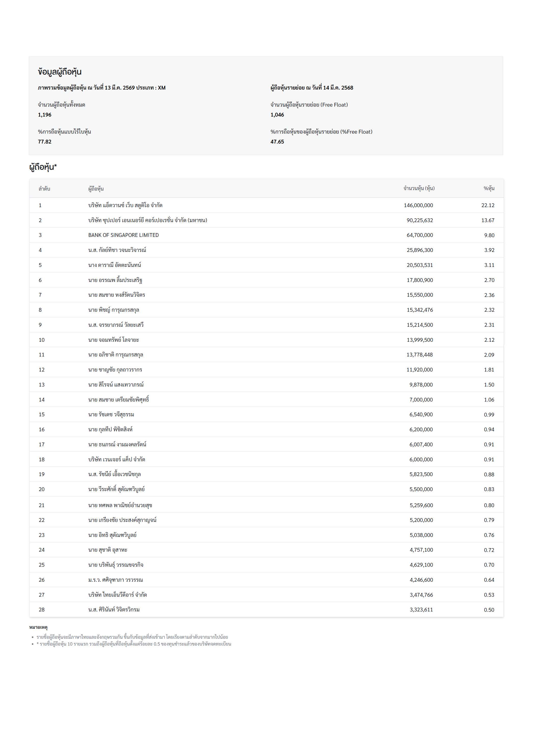Select the BANK OF SINGAPORE LIMITED row name
The height and width of the screenshot is (756, 535).
[123, 235]
